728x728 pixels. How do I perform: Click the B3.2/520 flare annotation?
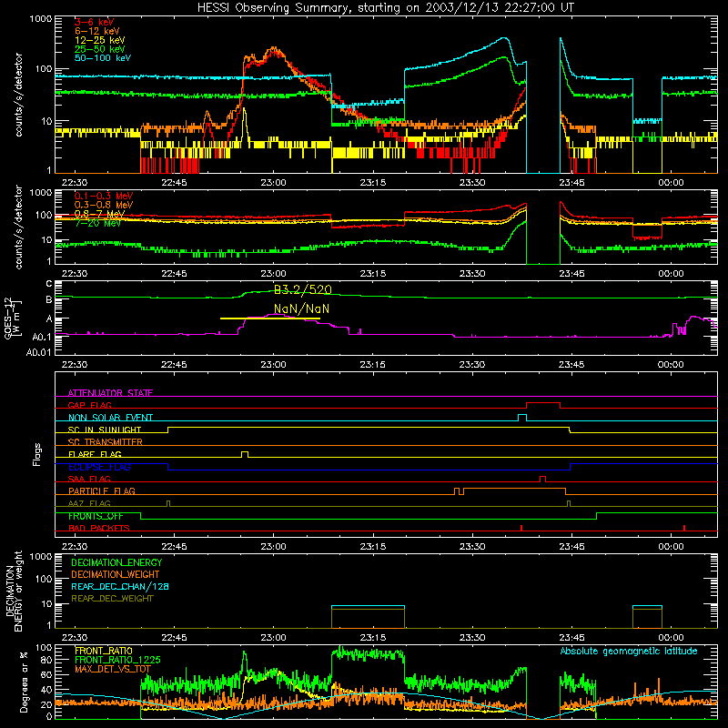303,289
